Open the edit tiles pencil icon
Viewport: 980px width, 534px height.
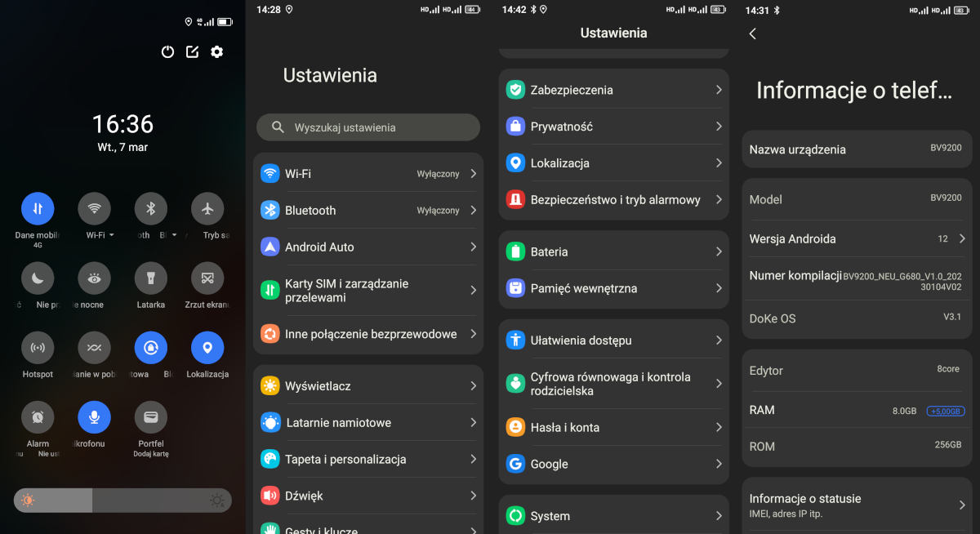click(x=192, y=51)
